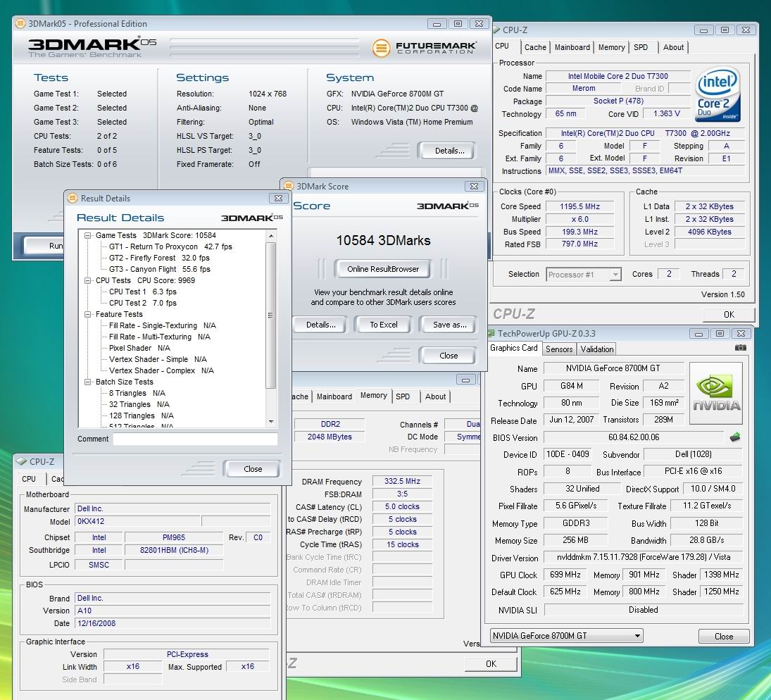Switch to the Cache tab in top CPU-Z
Viewport: 771px width, 700px height.
pyautogui.click(x=535, y=47)
